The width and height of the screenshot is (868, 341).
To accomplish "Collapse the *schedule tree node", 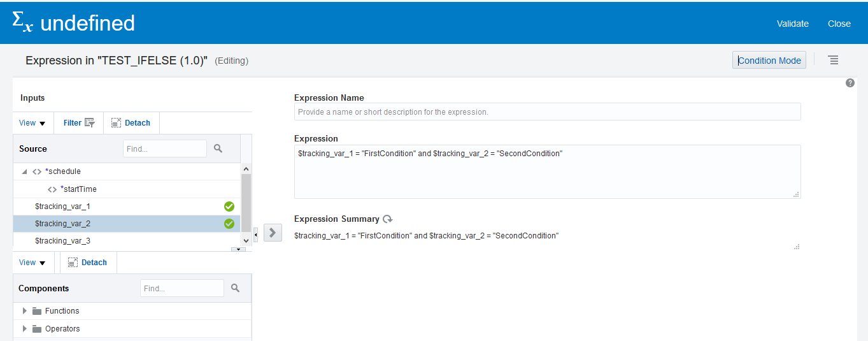I will (24, 171).
